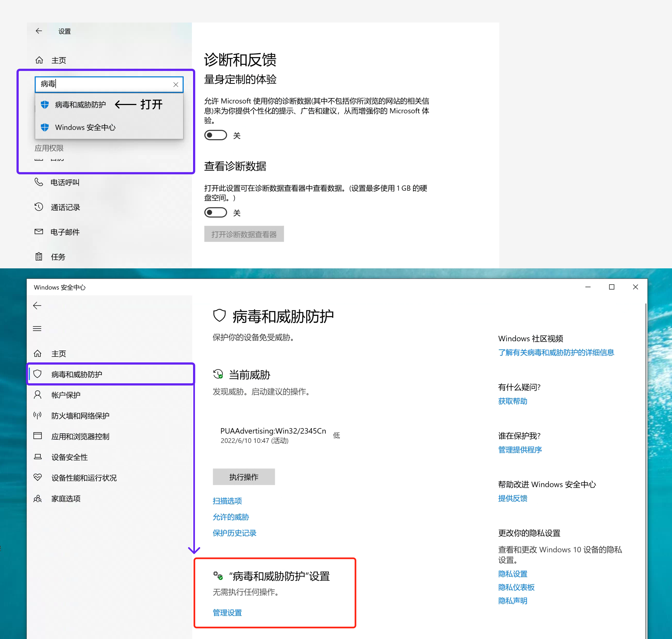Toggle the 量身定制的体验 switch

216,135
